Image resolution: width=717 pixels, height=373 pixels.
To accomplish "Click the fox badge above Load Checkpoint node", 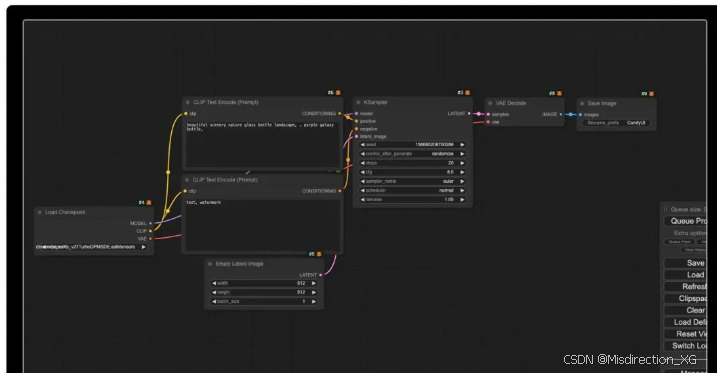I will coord(149,202).
